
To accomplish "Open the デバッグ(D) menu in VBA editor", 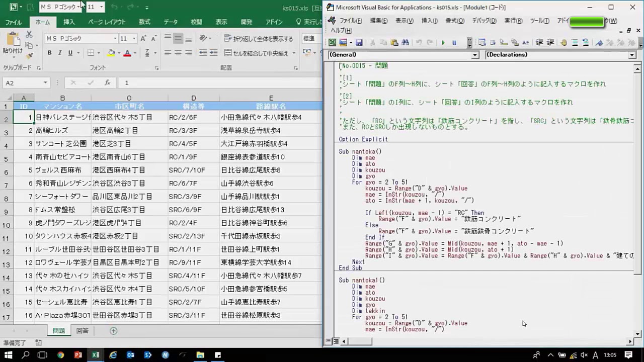I will pyautogui.click(x=484, y=21).
